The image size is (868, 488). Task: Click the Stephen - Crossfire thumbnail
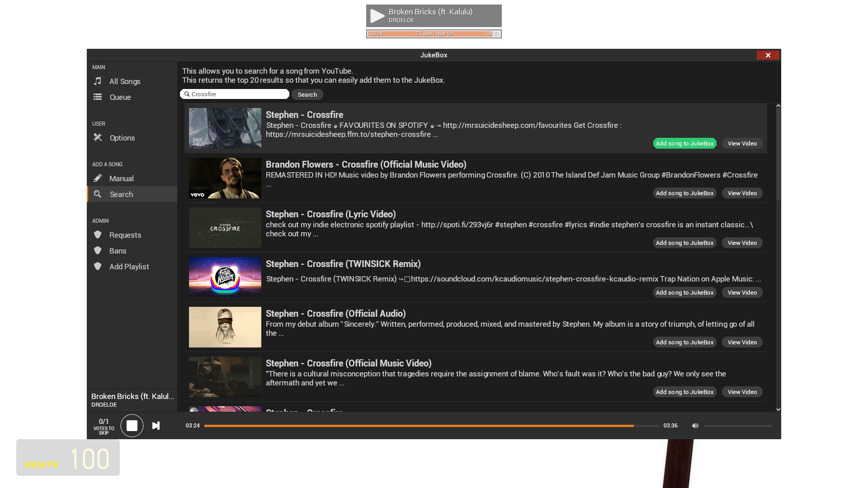[225, 128]
